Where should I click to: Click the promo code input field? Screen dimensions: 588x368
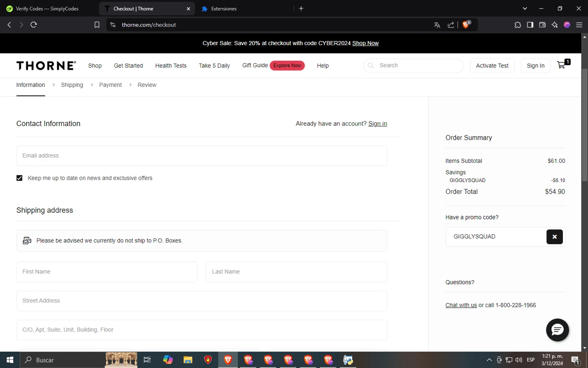tap(496, 237)
